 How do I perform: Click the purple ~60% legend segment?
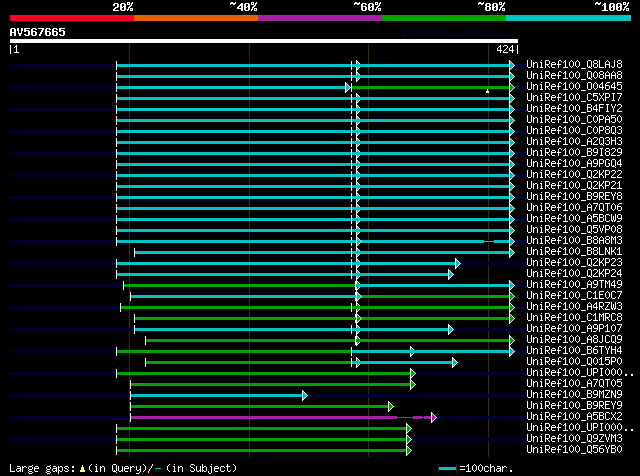[320, 18]
